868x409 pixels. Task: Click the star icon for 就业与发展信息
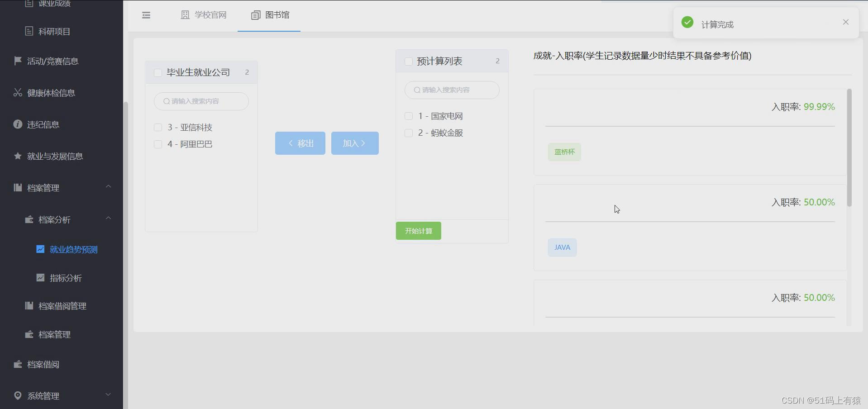pos(17,156)
